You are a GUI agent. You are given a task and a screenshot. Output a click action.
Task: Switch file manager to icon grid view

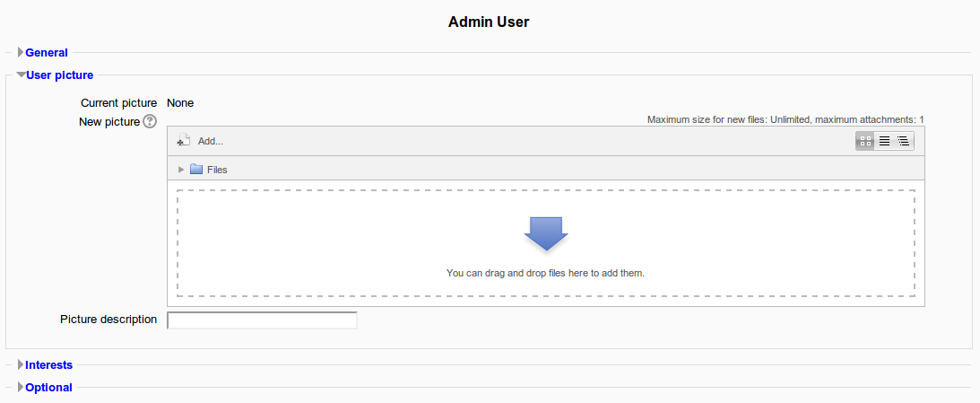pos(865,141)
